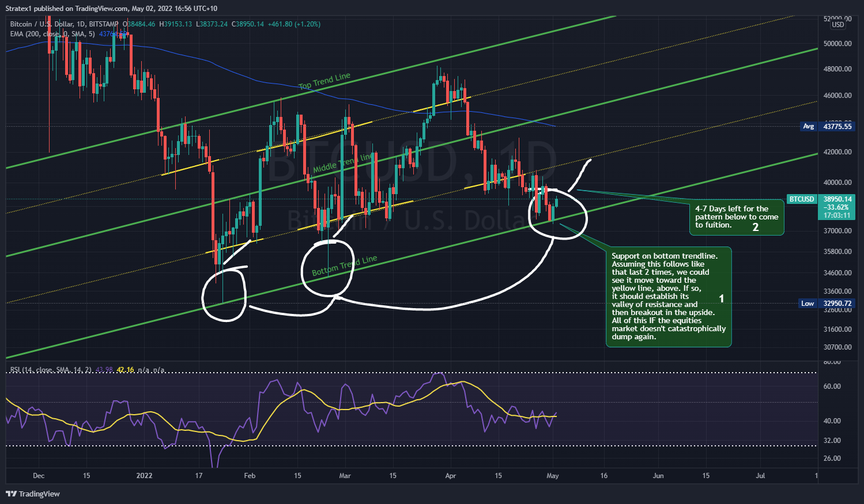Image resolution: width=864 pixels, height=504 pixels.
Task: Click the Low 32950.72 price label
Action: 827,304
